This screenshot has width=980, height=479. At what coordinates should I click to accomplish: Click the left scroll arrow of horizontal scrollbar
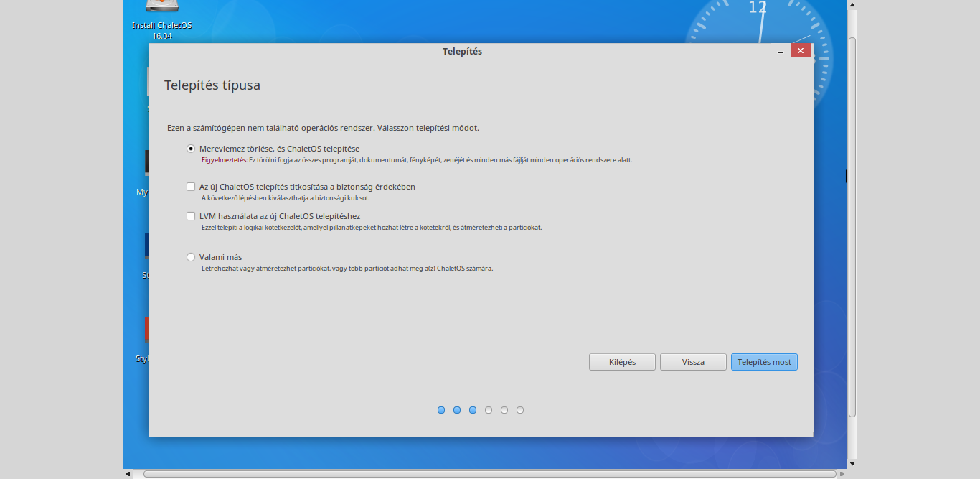pyautogui.click(x=128, y=474)
